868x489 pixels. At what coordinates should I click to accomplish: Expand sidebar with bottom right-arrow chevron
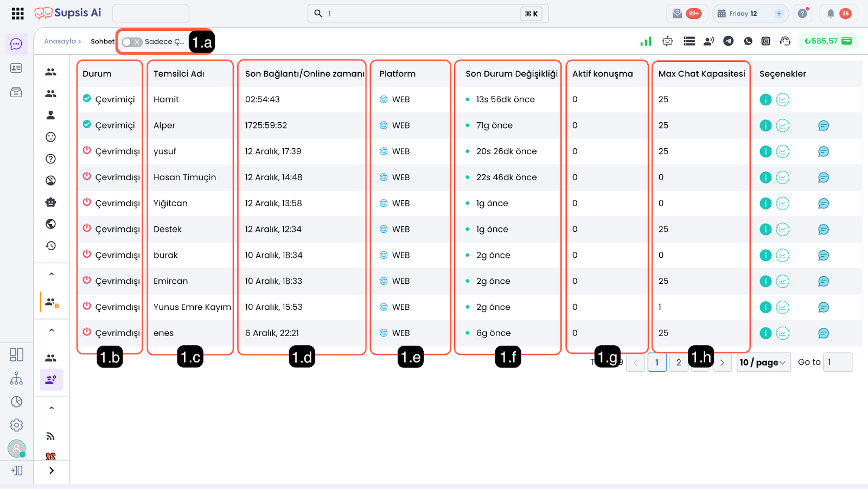(52, 471)
